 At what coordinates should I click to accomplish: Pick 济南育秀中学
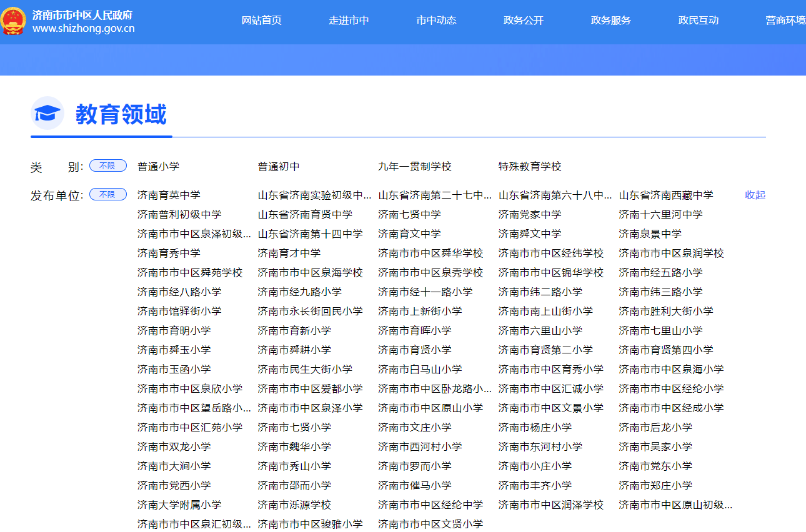pos(169,253)
